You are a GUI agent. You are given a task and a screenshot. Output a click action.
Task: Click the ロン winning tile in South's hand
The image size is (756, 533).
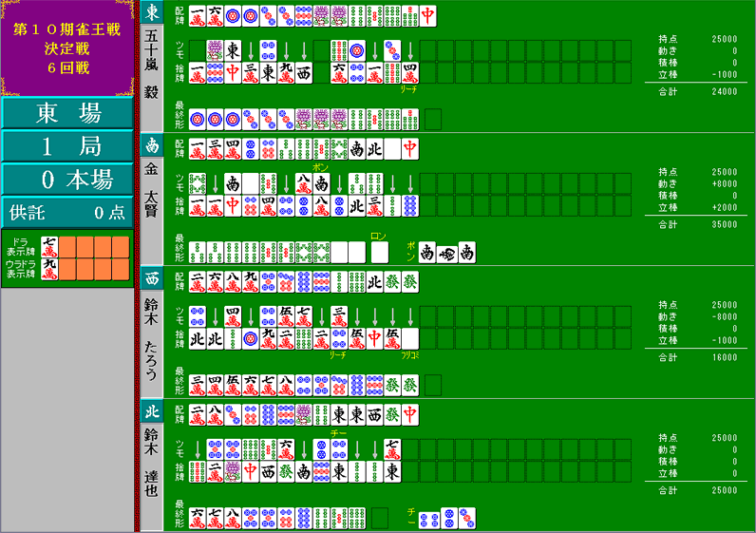pos(380,253)
